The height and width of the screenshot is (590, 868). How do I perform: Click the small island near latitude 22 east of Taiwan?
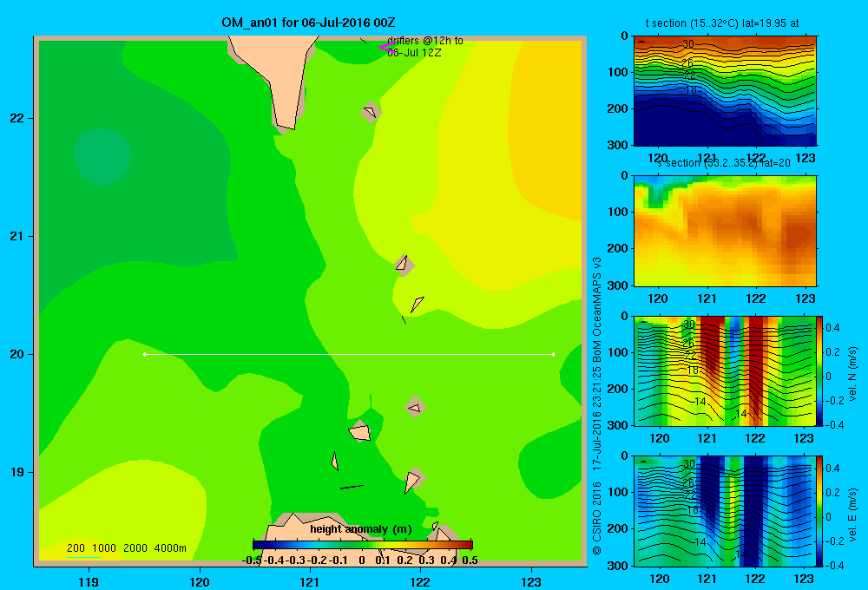pos(371,112)
